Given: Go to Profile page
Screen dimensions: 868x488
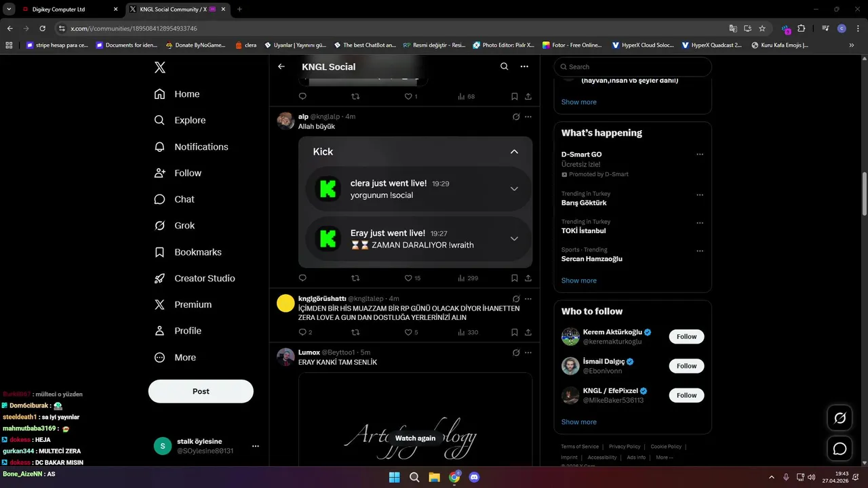Looking at the screenshot, I should point(178,331).
